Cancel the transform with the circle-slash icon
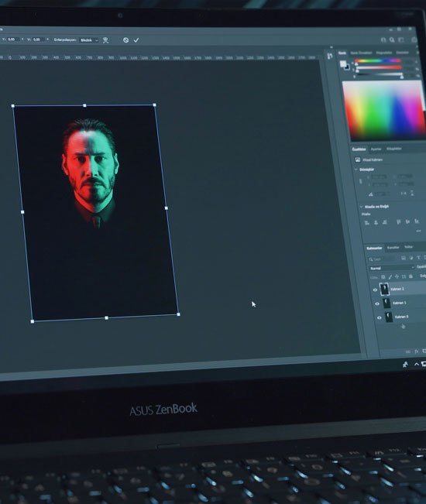 click(125, 39)
